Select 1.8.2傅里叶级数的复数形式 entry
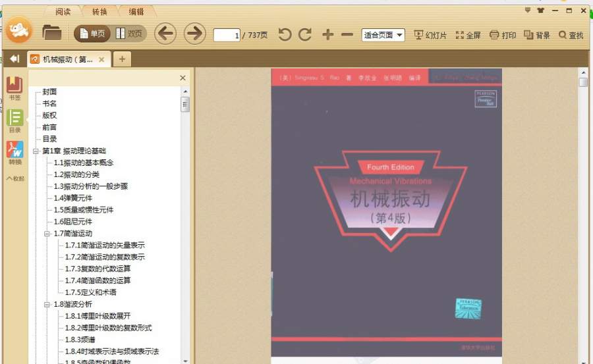593x364 pixels. coord(108,327)
